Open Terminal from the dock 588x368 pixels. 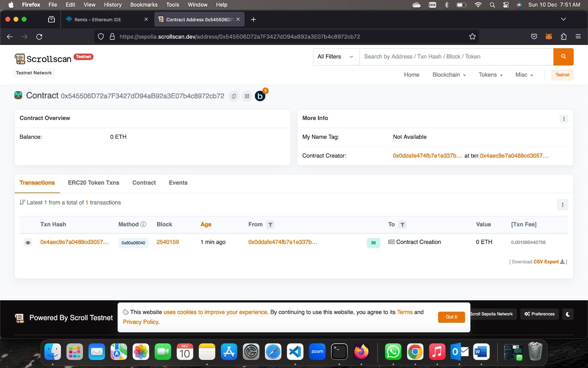click(x=339, y=352)
